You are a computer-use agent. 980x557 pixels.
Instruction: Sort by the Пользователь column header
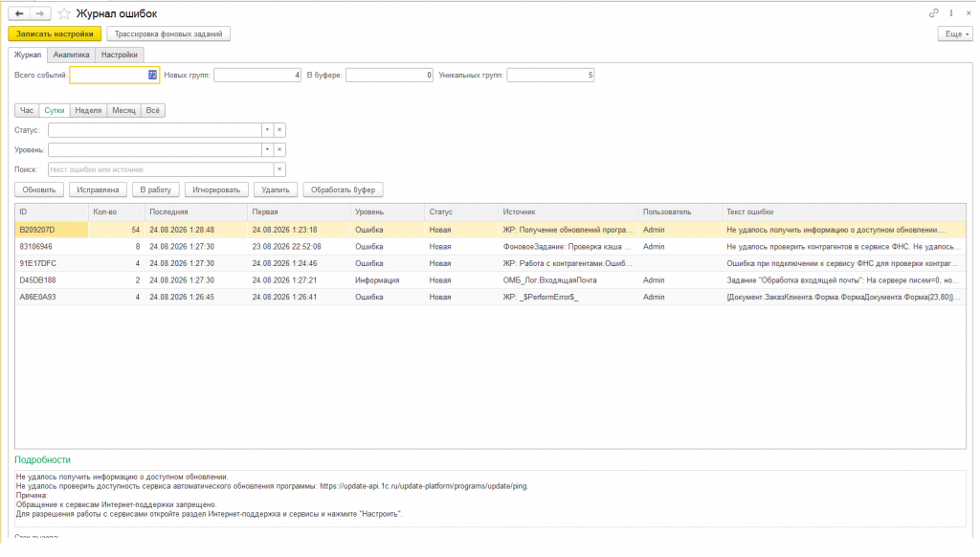point(679,212)
